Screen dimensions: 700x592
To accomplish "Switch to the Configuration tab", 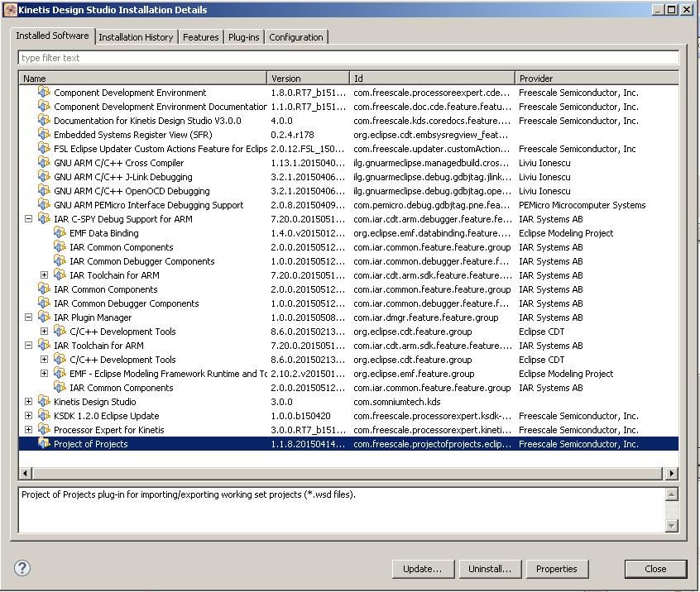I will coord(296,37).
